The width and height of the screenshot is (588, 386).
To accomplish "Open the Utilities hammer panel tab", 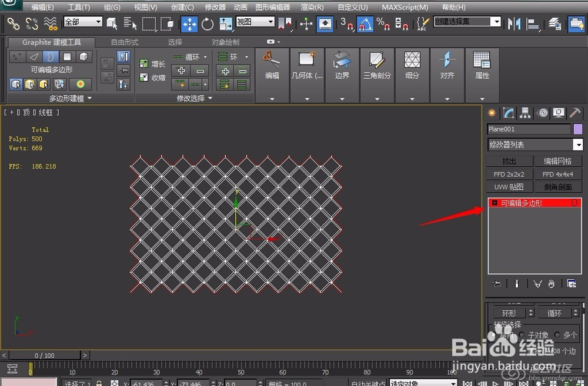I will tap(575, 113).
